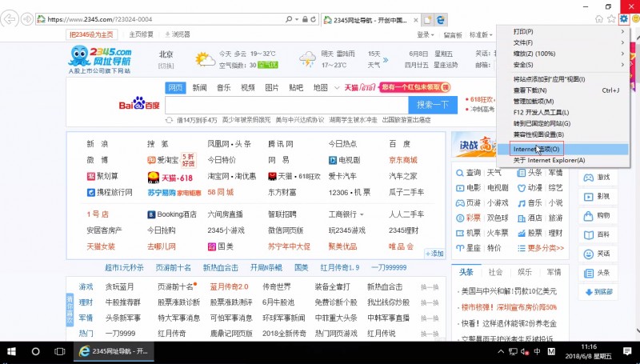Open the Action Center notification icon
Image resolution: width=640 pixels, height=364 pixels.
[x=627, y=351]
